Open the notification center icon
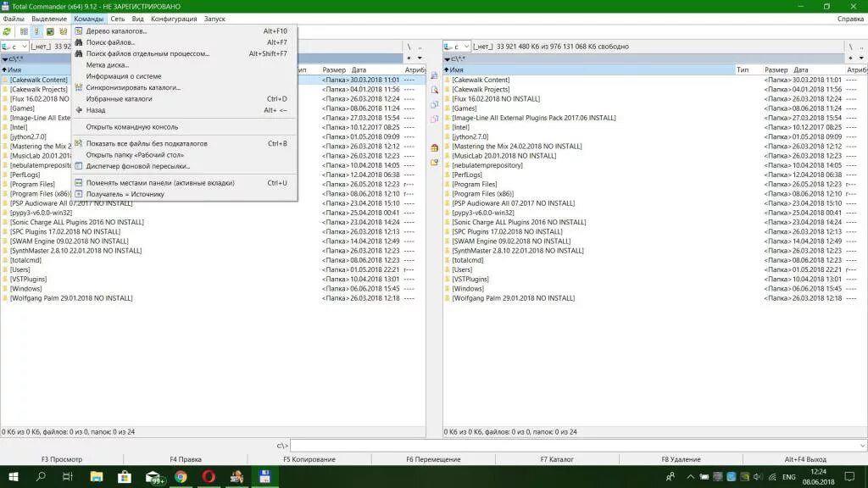 (849, 476)
